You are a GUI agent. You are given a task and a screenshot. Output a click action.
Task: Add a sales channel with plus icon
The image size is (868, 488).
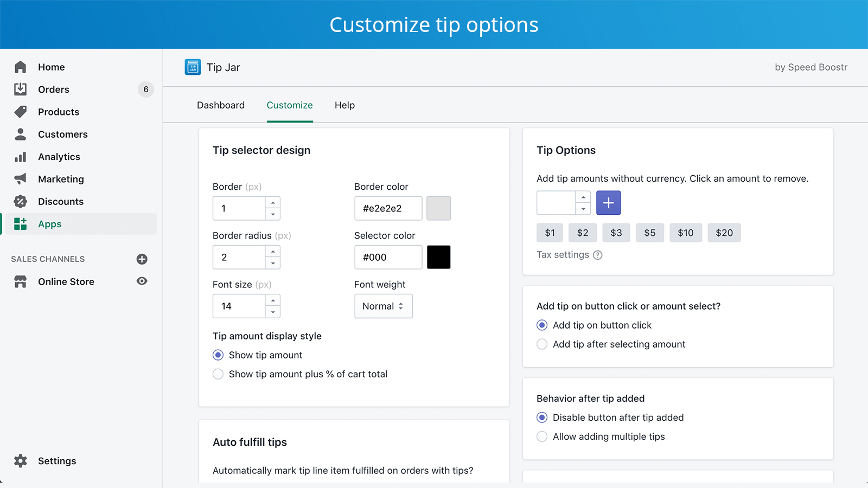point(142,259)
